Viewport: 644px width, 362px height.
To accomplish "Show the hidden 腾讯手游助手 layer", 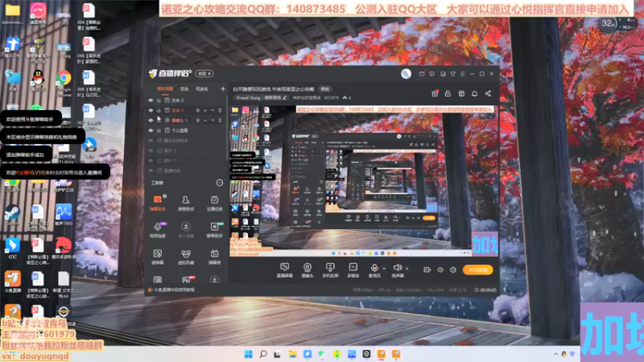I will (x=151, y=140).
